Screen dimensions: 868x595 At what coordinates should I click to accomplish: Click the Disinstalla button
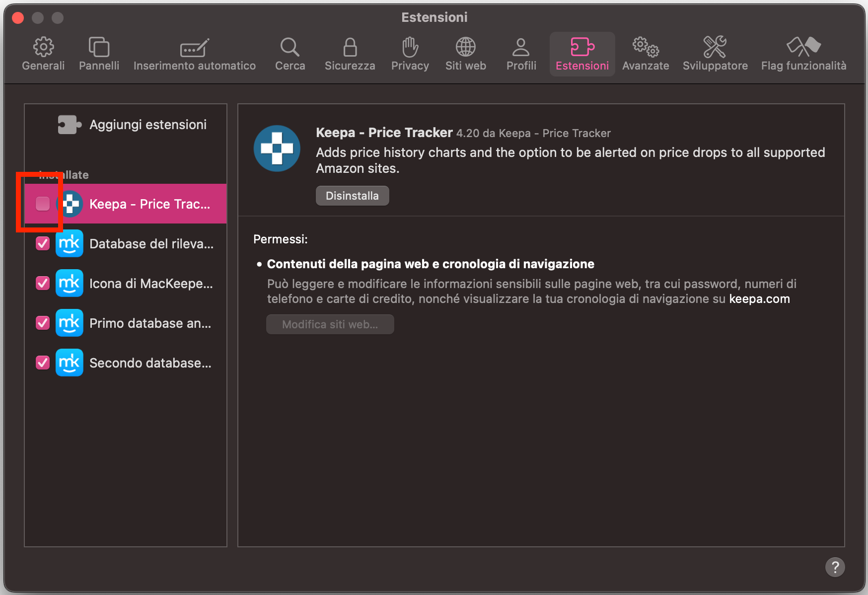352,196
